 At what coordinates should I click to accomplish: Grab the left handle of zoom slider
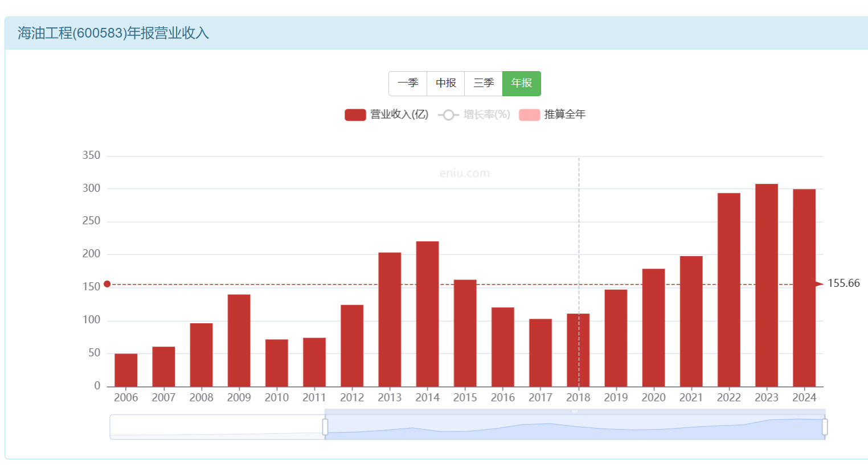pos(325,427)
